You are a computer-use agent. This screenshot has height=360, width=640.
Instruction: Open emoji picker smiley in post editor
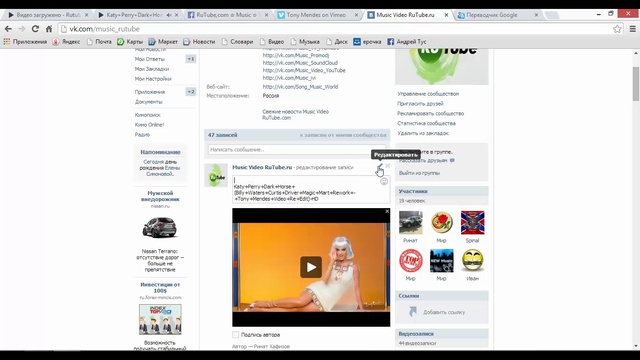tap(384, 182)
